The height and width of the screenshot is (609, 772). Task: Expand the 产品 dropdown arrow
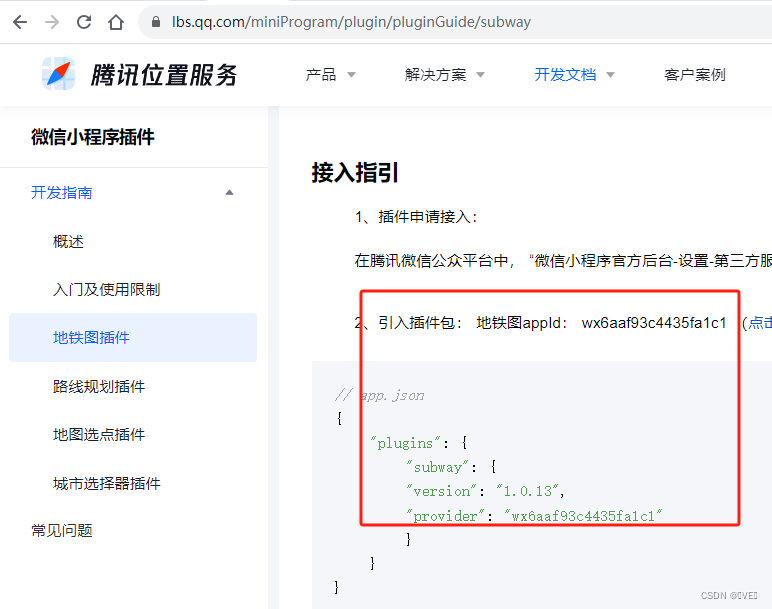click(352, 75)
